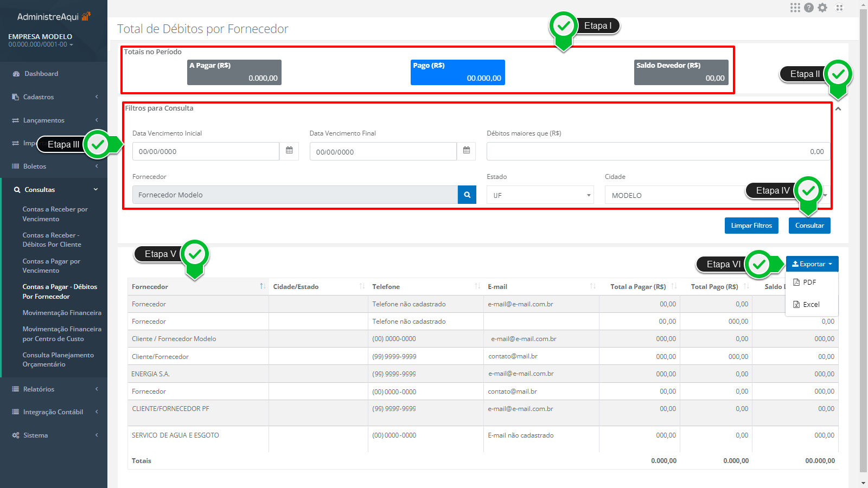Viewport: 868px width, 488px height.
Task: Click the Pago (R$) total card
Action: pyautogui.click(x=458, y=72)
